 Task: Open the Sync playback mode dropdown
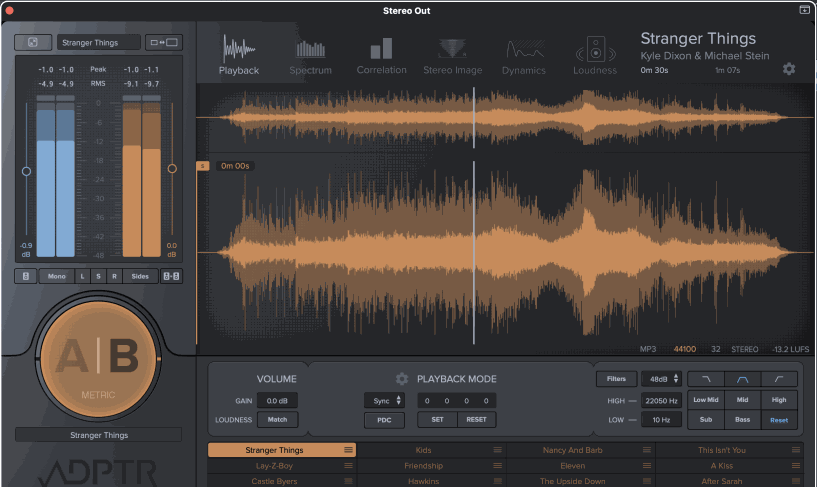point(384,401)
